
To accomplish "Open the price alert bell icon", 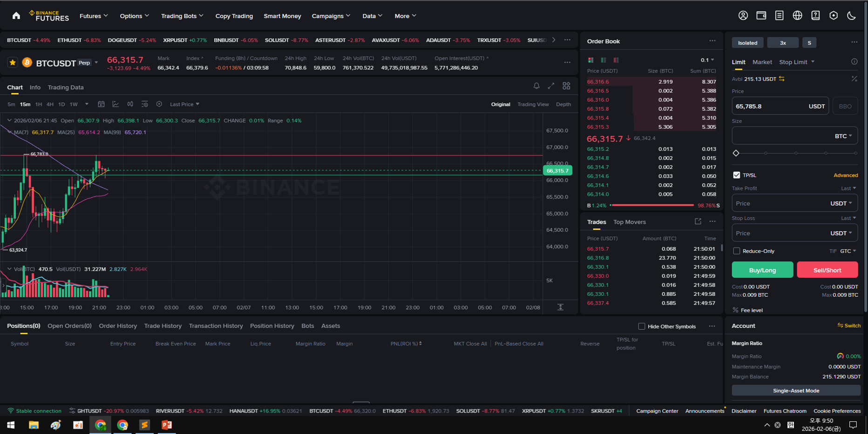I will [536, 86].
